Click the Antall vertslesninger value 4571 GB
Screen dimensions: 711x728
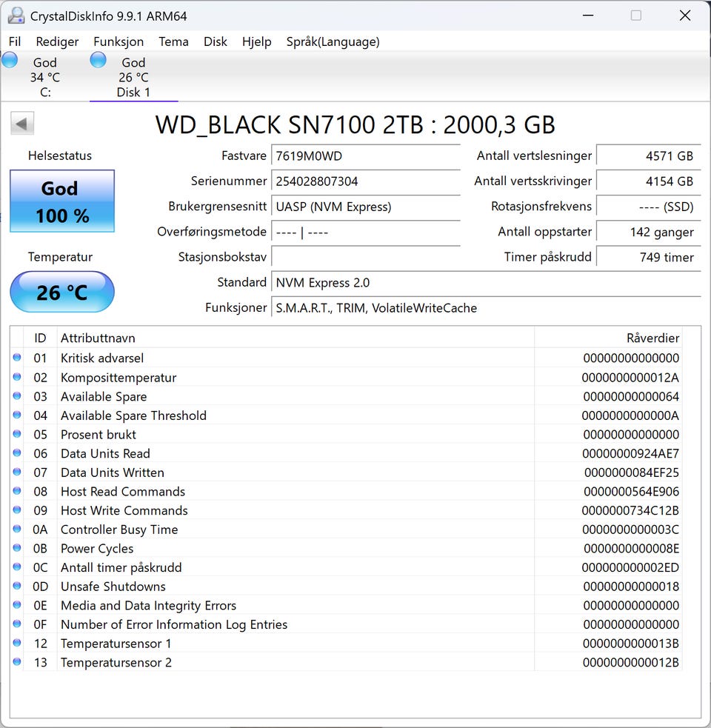tap(649, 156)
